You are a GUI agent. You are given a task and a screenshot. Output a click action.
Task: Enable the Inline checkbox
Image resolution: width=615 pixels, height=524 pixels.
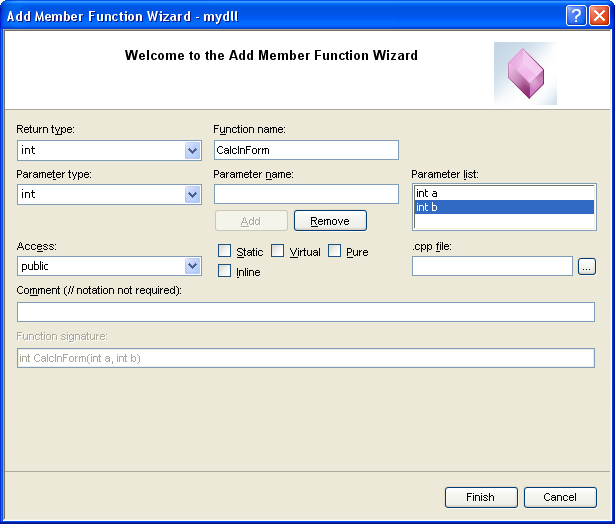pos(224,271)
